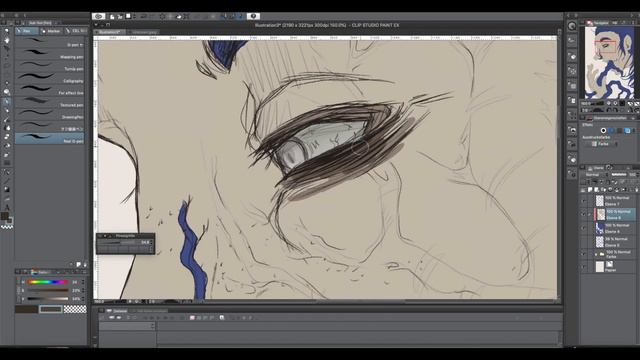This screenshot has width=640, height=360.
Task: Select the Turnip pen brush
Action: click(x=50, y=67)
